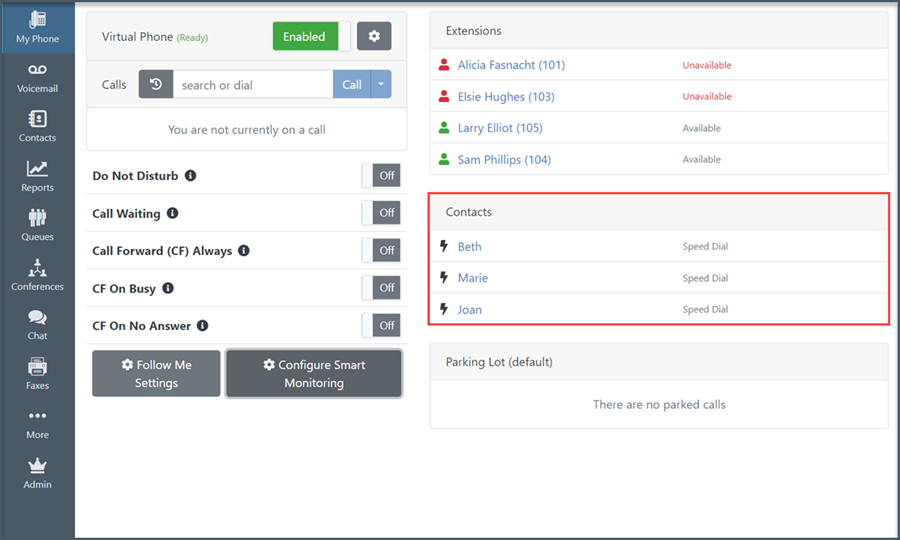The height and width of the screenshot is (540, 900).
Task: Toggle the Virtual Phone Enabled switch
Action: [x=312, y=37]
